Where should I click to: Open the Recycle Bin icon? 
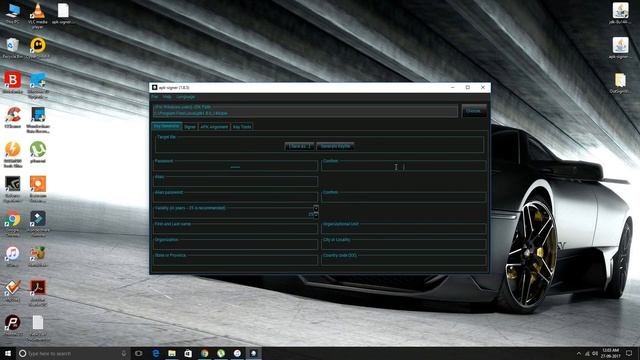click(x=13, y=48)
